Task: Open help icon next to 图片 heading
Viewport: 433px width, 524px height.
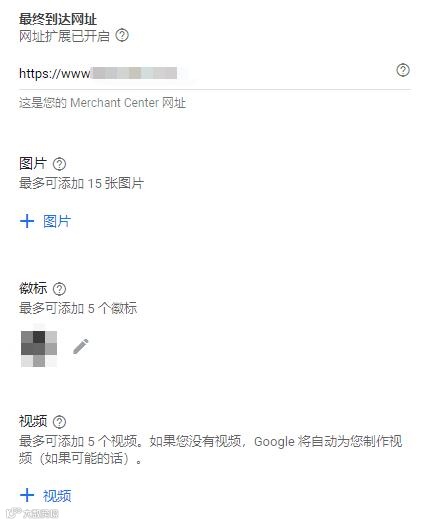Action: pos(59,164)
